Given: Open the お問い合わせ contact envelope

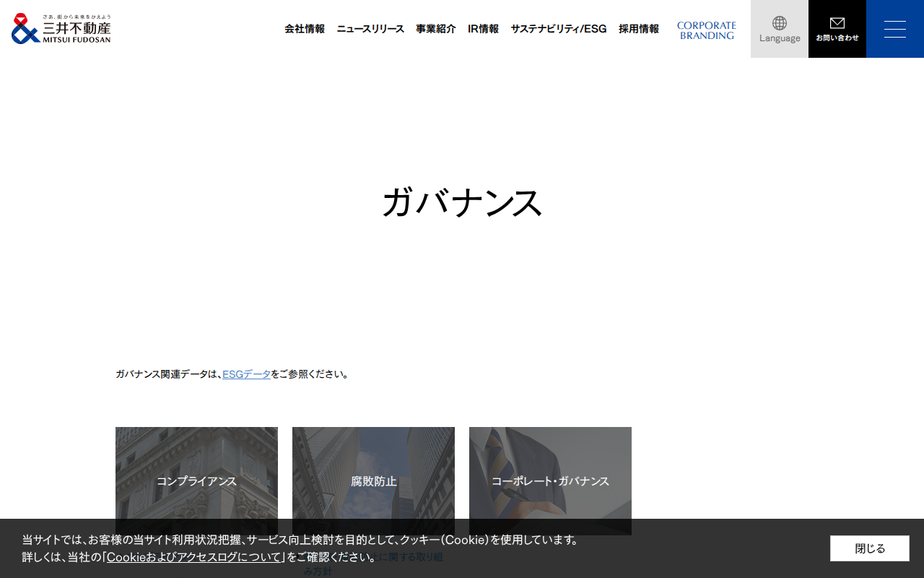Looking at the screenshot, I should 837,29.
